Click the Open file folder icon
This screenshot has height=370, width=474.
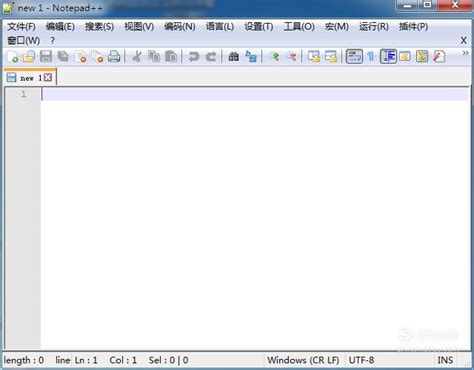pos(29,57)
